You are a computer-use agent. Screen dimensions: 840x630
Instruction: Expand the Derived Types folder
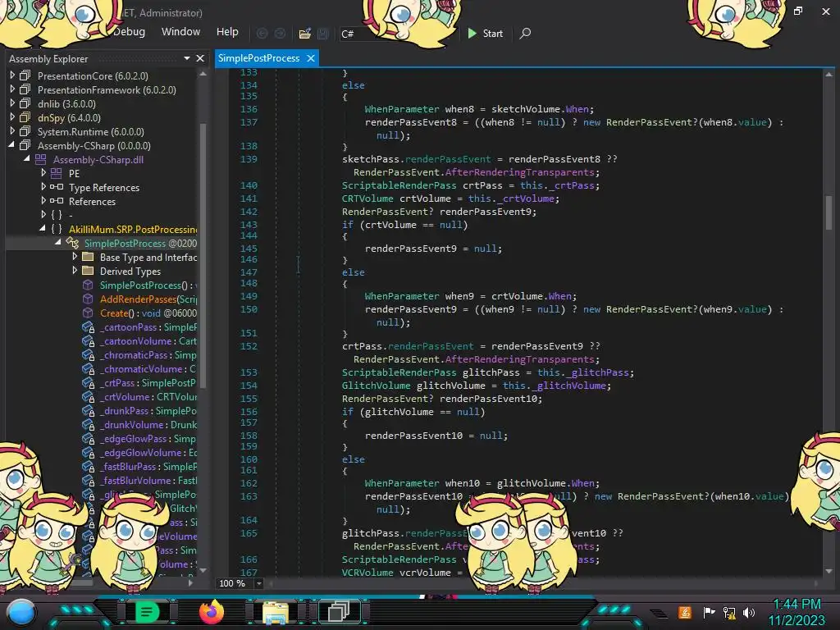point(75,271)
